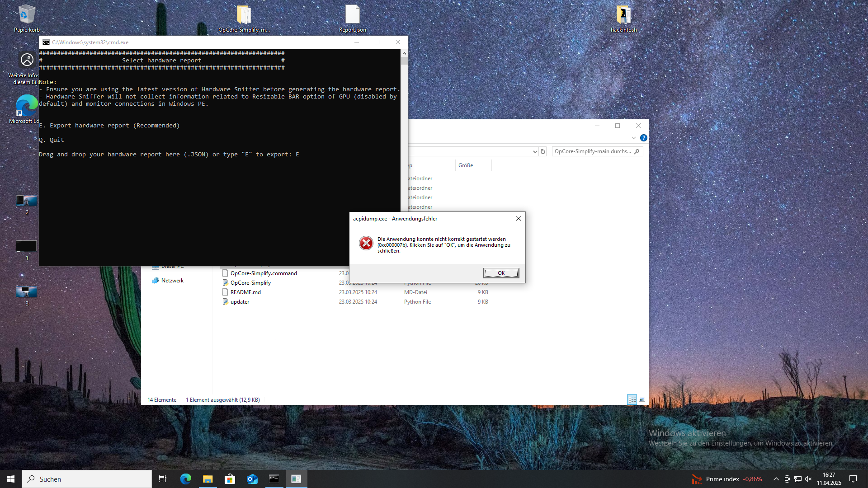868x488 pixels.
Task: Open Microsoft Store from the taskbar
Action: pyautogui.click(x=230, y=479)
